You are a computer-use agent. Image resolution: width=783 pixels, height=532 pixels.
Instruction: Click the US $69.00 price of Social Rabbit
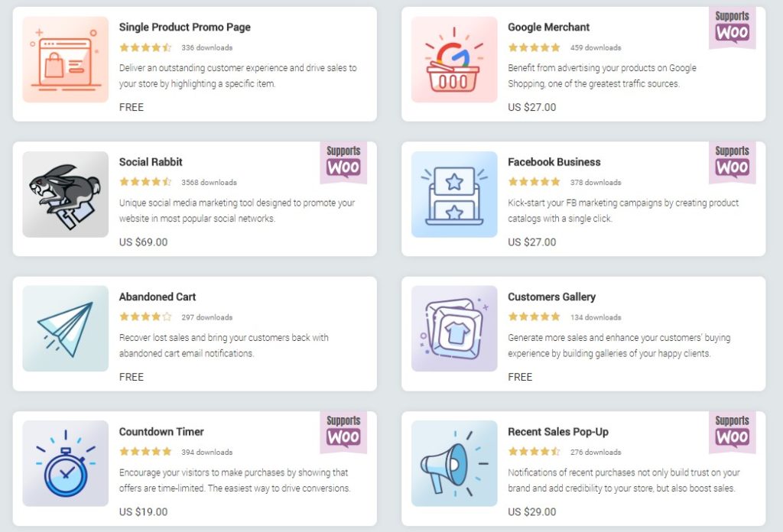pos(143,242)
